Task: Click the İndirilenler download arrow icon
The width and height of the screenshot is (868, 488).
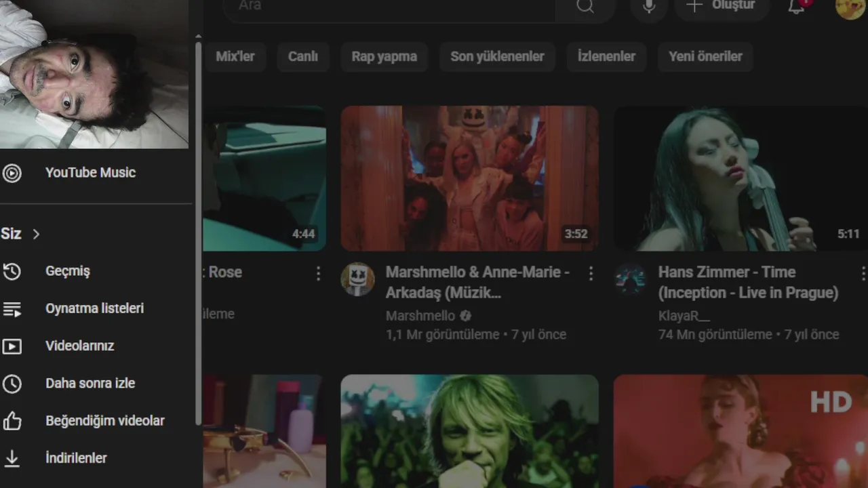Action: [12, 459]
